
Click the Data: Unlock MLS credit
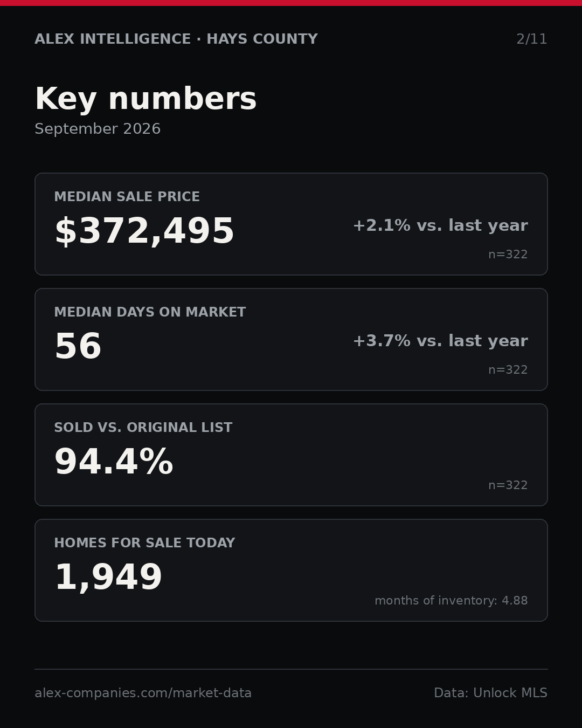(x=490, y=693)
